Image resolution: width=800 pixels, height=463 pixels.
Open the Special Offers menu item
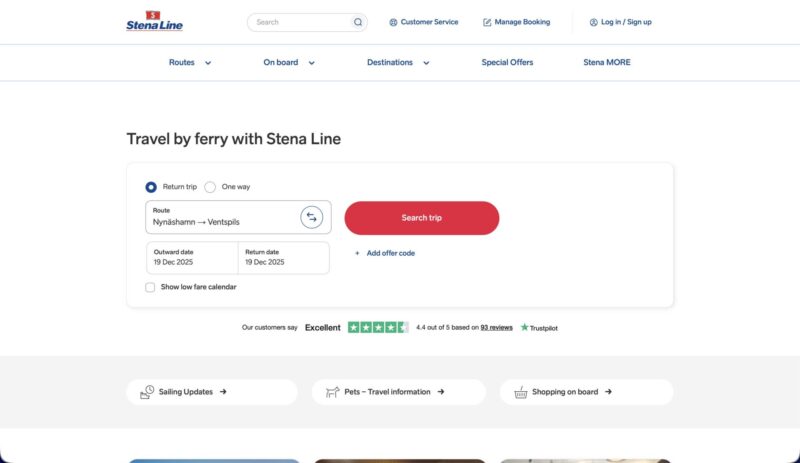coord(507,62)
